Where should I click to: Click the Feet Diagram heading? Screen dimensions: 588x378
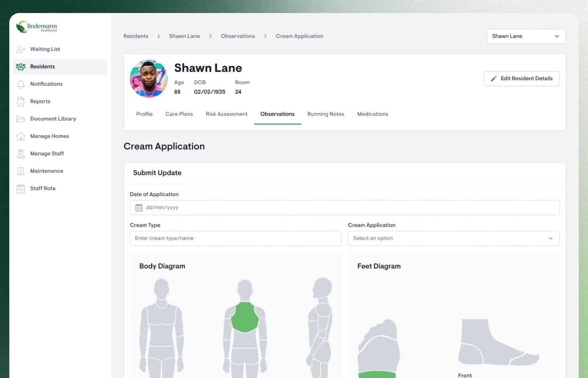[x=379, y=266]
